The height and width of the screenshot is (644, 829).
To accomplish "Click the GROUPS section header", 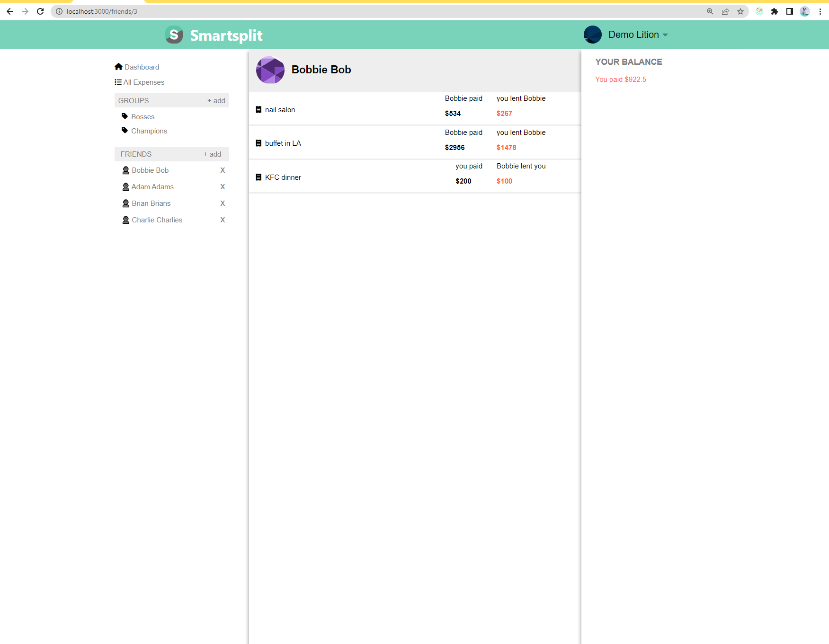I will pos(134,101).
